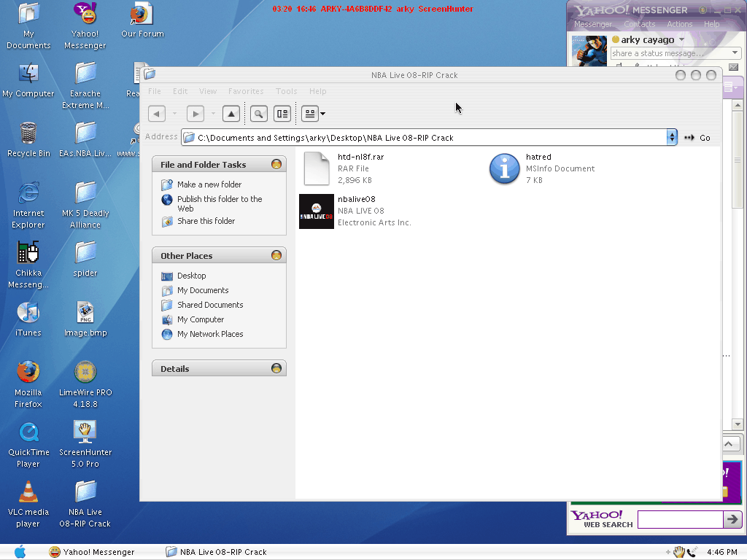This screenshot has height=560, width=747.
Task: Open the MK 5 Deadly Alliance folder
Action: point(85,205)
